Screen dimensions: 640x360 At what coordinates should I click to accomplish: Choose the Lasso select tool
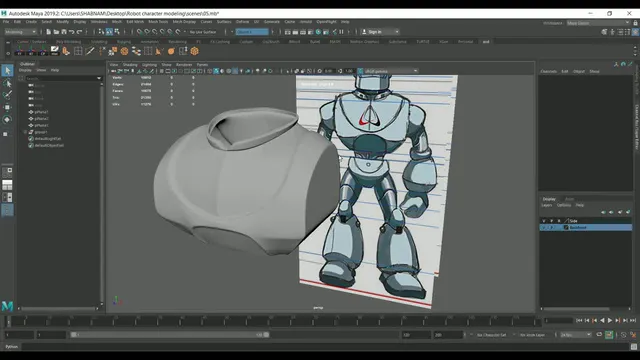[7, 83]
